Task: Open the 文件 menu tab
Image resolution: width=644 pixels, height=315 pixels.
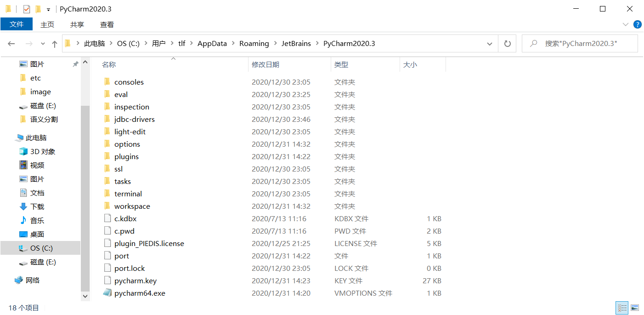Action: pos(17,24)
